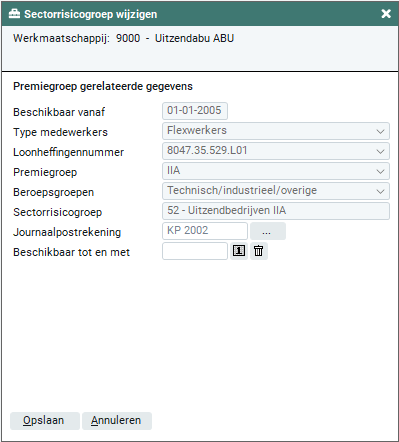Click Technisch/industrieel/overige combo box text
The image size is (399, 442).
(242, 190)
